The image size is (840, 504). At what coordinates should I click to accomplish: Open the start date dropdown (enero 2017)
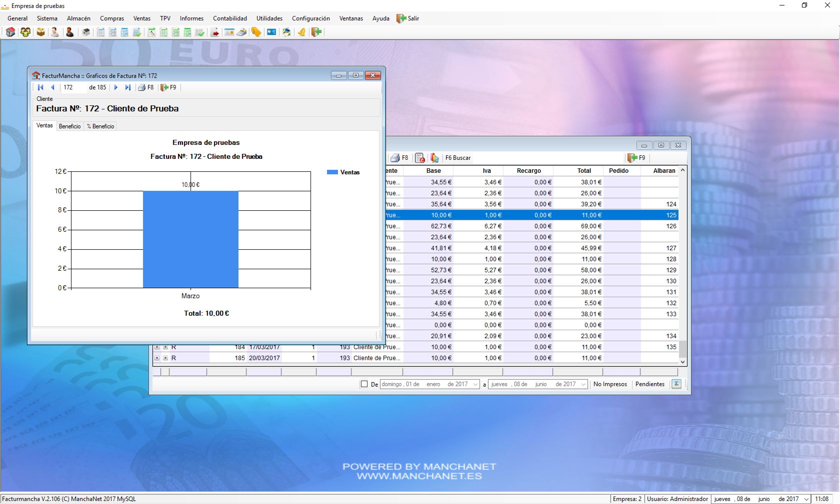[475, 385]
